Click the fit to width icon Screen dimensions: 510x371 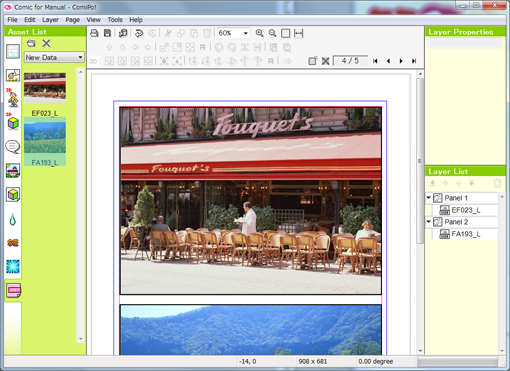tap(299, 33)
